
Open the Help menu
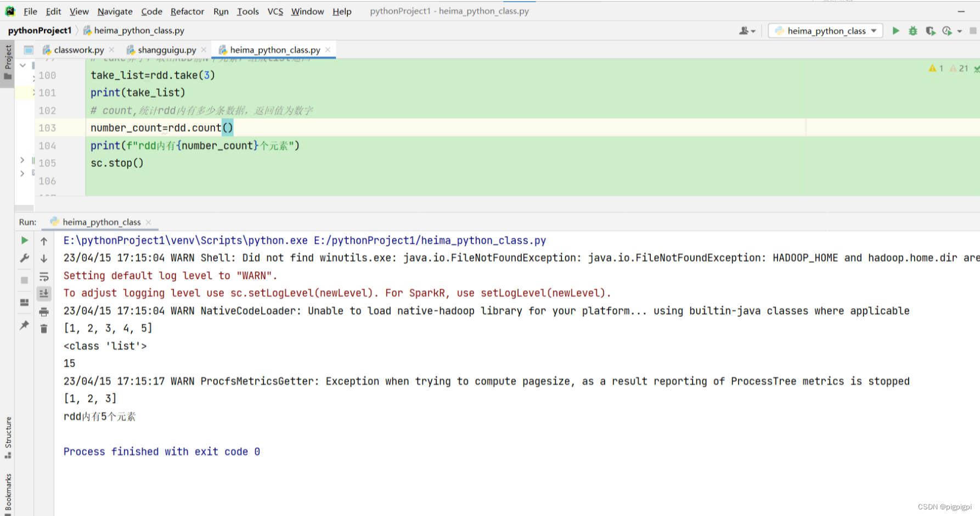pyautogui.click(x=342, y=11)
